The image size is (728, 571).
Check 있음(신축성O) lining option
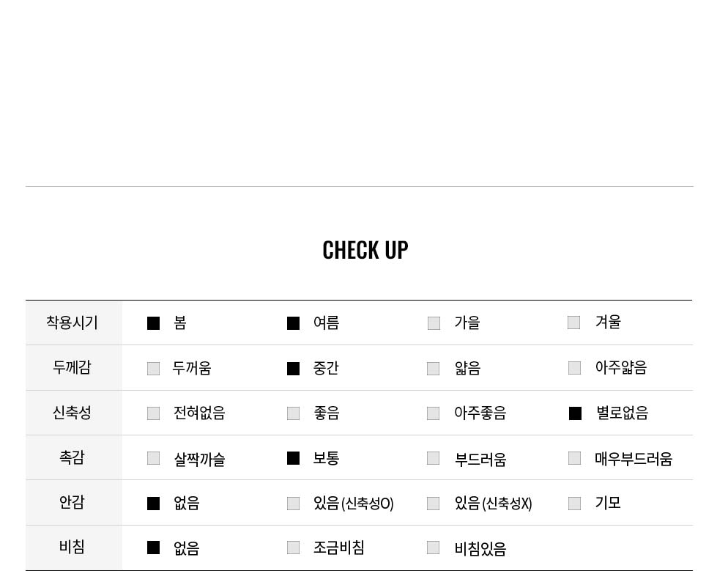tap(293, 503)
